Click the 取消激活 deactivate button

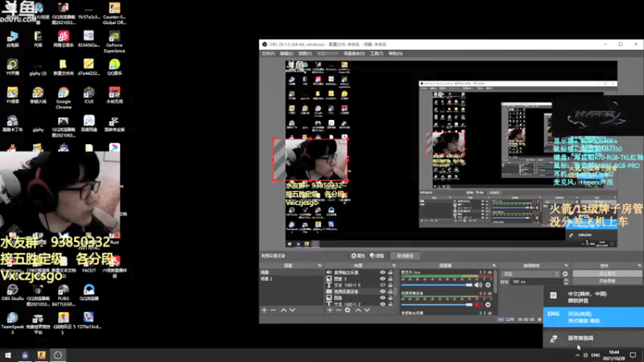point(405,256)
